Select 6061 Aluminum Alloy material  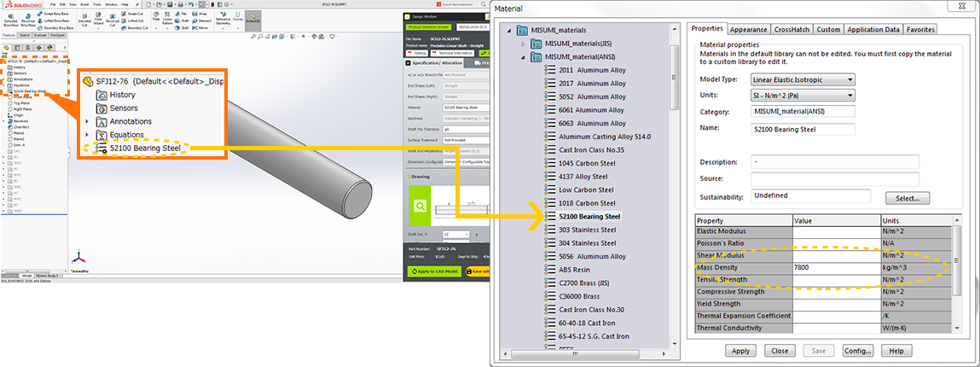tap(592, 110)
